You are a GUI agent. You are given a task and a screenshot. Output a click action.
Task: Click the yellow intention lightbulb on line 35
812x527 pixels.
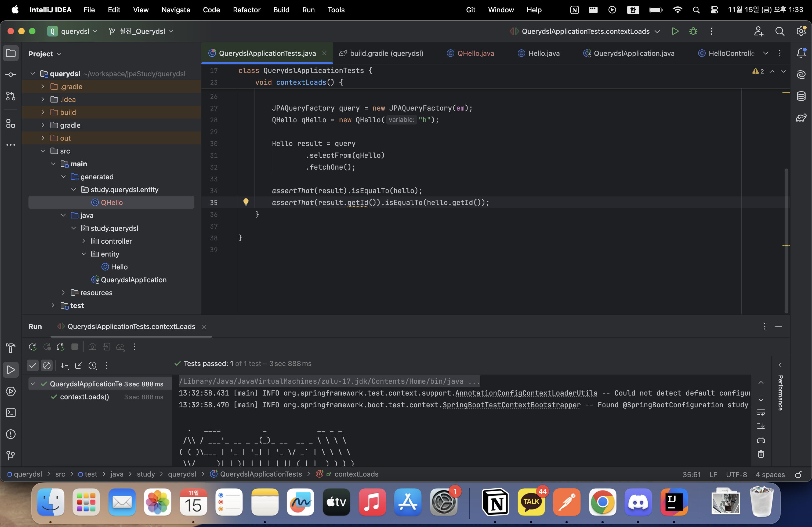(x=246, y=202)
